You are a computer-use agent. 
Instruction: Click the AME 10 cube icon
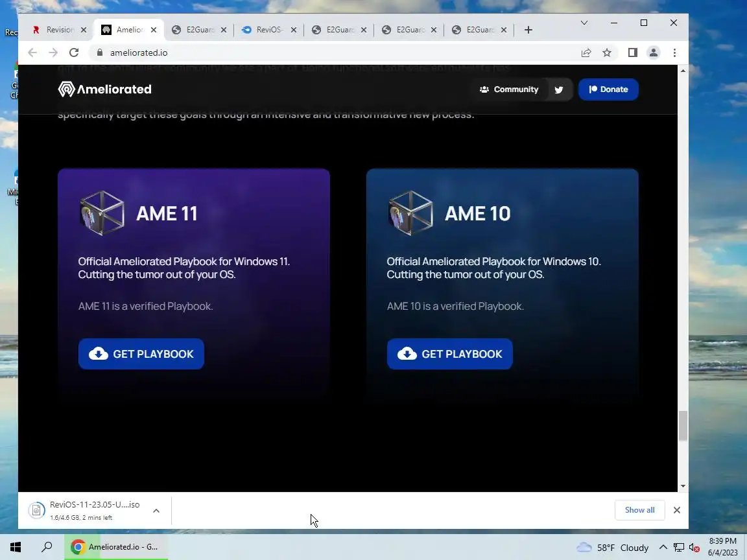click(x=410, y=213)
